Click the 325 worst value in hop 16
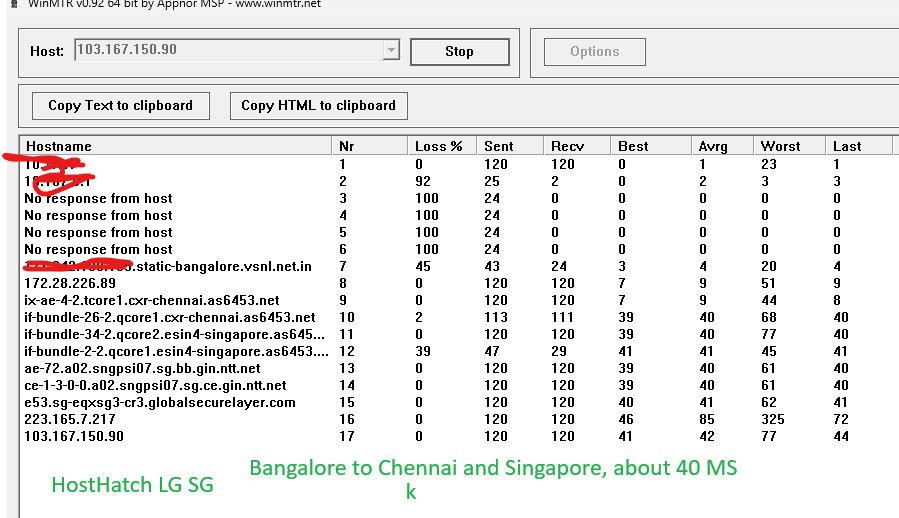The width and height of the screenshot is (899, 518). 773,419
